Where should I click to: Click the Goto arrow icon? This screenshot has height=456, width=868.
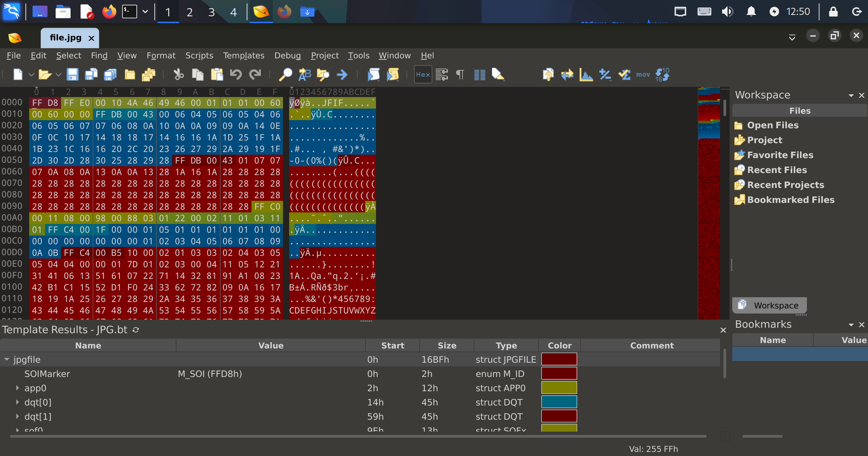[x=342, y=74]
